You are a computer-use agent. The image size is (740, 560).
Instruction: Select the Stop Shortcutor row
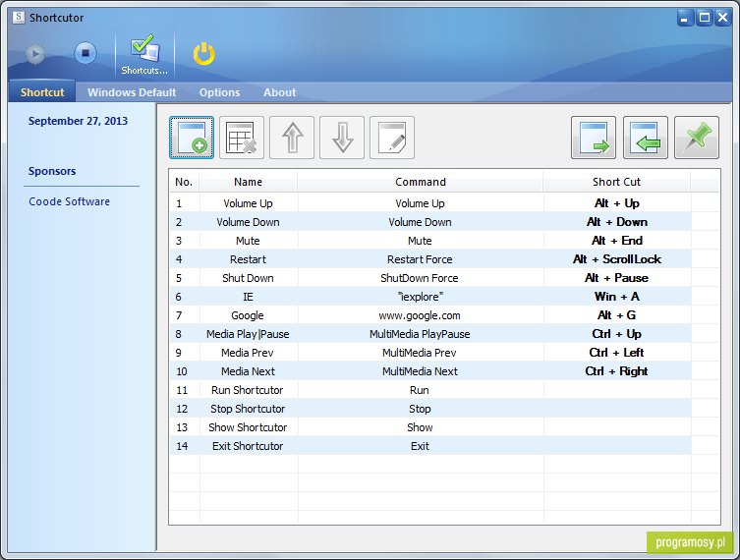click(430, 409)
